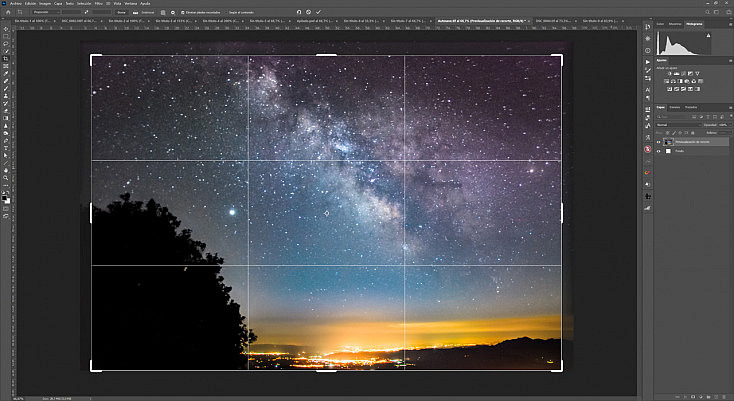Toggle Content-Aware (Según el contenido) checkbox

coord(226,13)
